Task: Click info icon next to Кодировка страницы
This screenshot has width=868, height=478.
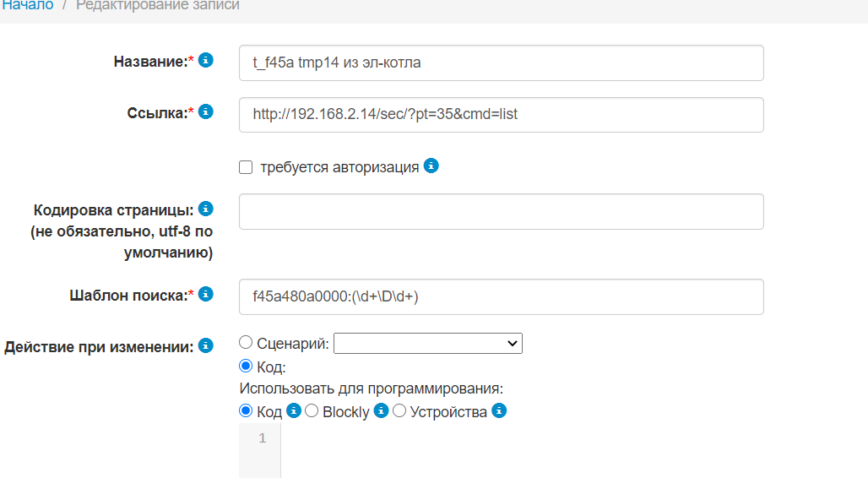Action: [205, 208]
